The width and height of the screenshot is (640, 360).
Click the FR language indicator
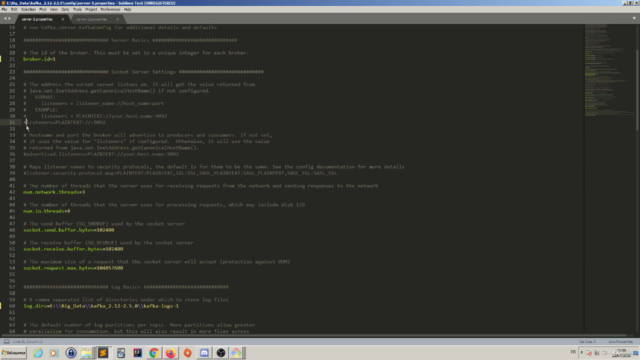(573, 352)
